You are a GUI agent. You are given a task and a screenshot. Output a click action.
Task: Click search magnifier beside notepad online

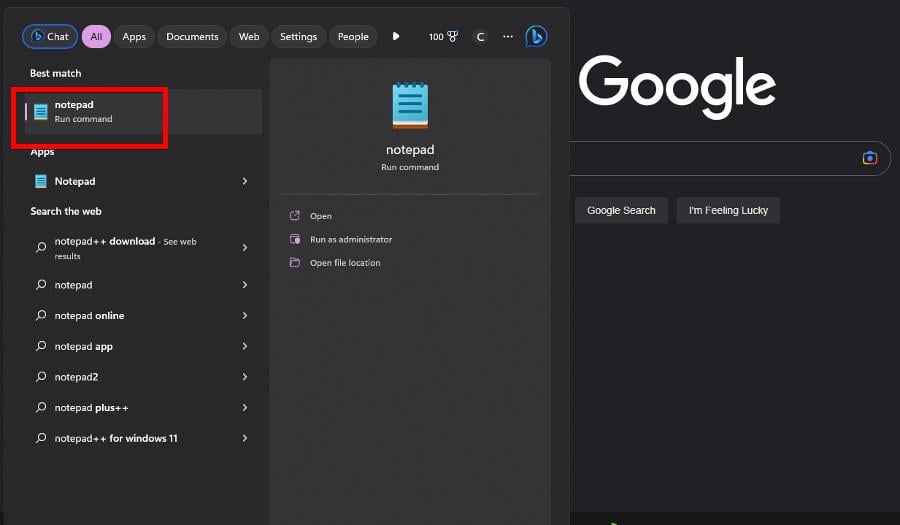click(41, 315)
